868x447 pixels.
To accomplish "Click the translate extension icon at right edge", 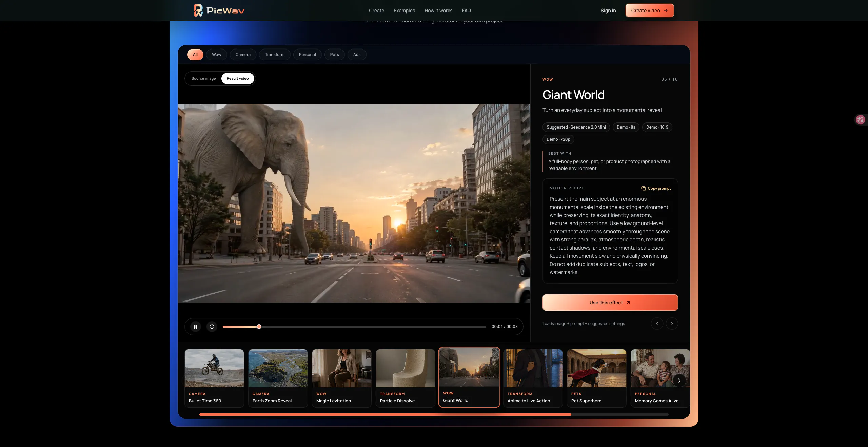I will (861, 120).
